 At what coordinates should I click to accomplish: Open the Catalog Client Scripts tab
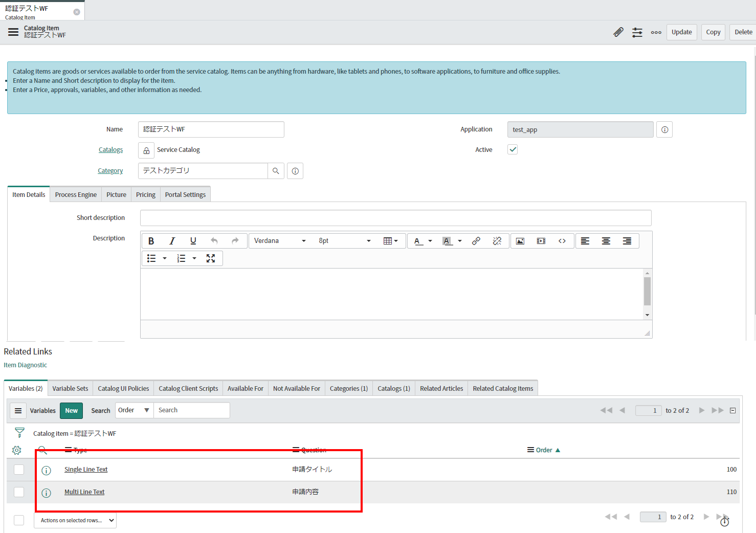[x=188, y=389]
